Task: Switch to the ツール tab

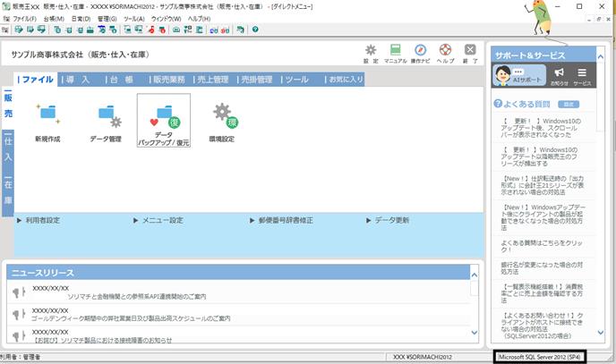Action: point(298,80)
